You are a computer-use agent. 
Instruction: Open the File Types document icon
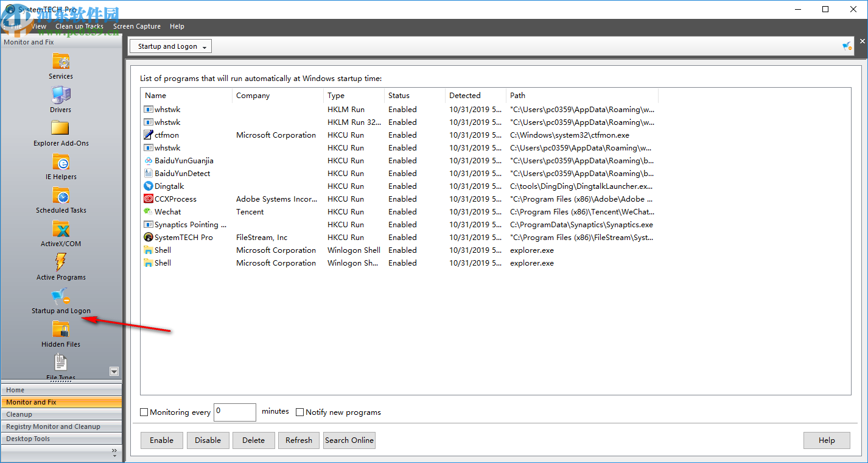(x=61, y=363)
